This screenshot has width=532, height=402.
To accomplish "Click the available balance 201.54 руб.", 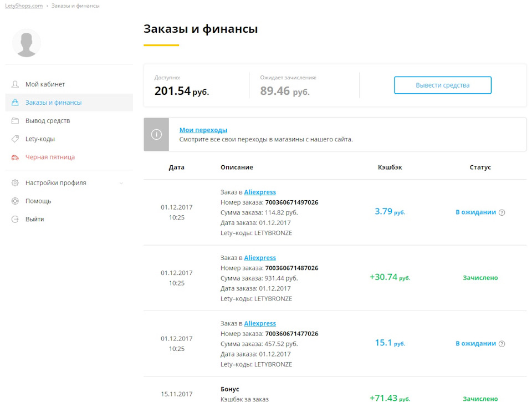I will pos(182,91).
